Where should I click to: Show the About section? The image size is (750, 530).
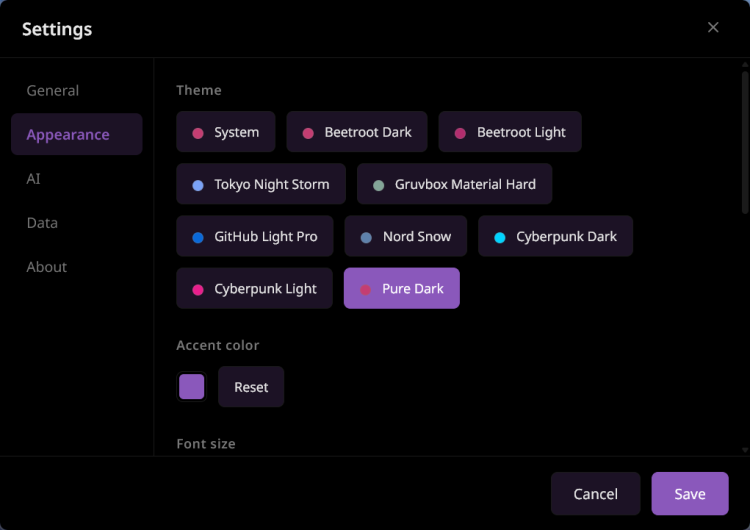[x=47, y=266]
